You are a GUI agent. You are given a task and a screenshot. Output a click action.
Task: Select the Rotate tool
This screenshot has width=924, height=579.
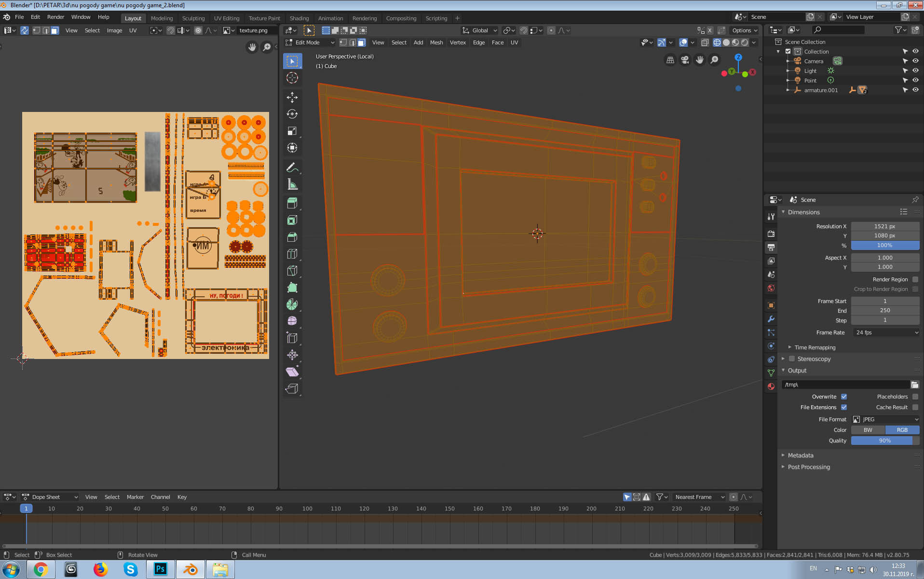click(292, 114)
